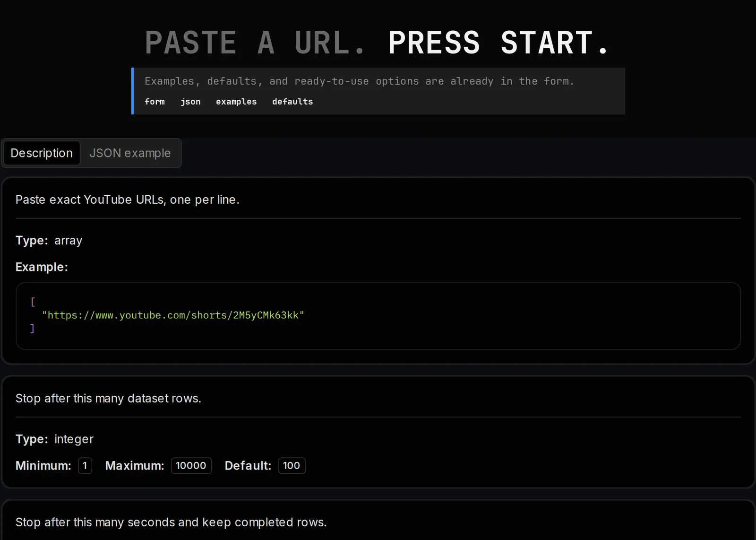Click 'Type: integer' line
Viewport: 756px width, 540px height.
coord(55,439)
